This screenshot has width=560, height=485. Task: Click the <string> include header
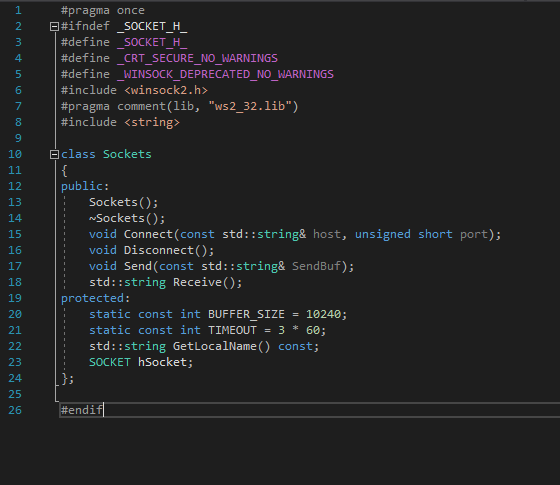[152, 122]
